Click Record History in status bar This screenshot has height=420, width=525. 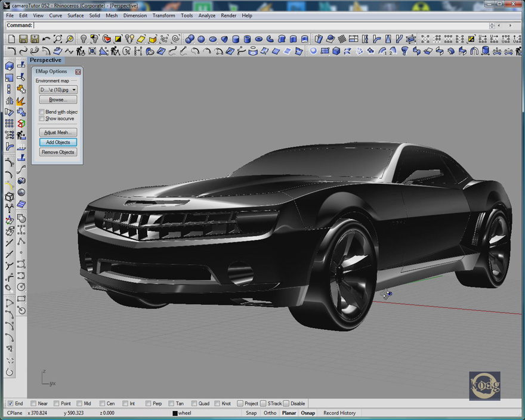coord(339,413)
